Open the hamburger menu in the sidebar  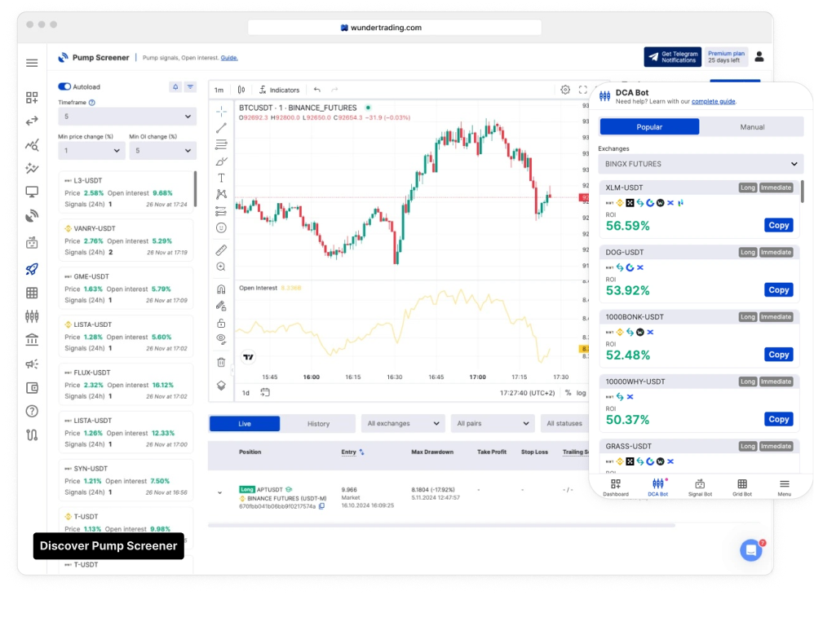[32, 63]
